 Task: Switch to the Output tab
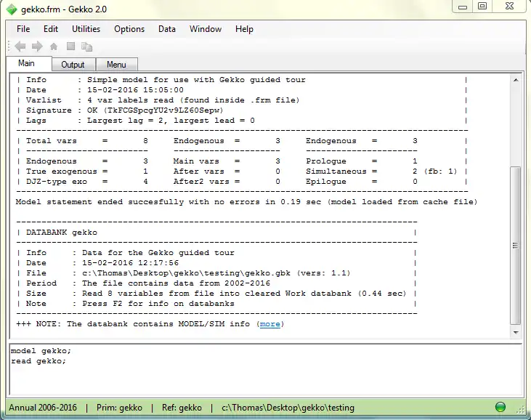(x=73, y=65)
